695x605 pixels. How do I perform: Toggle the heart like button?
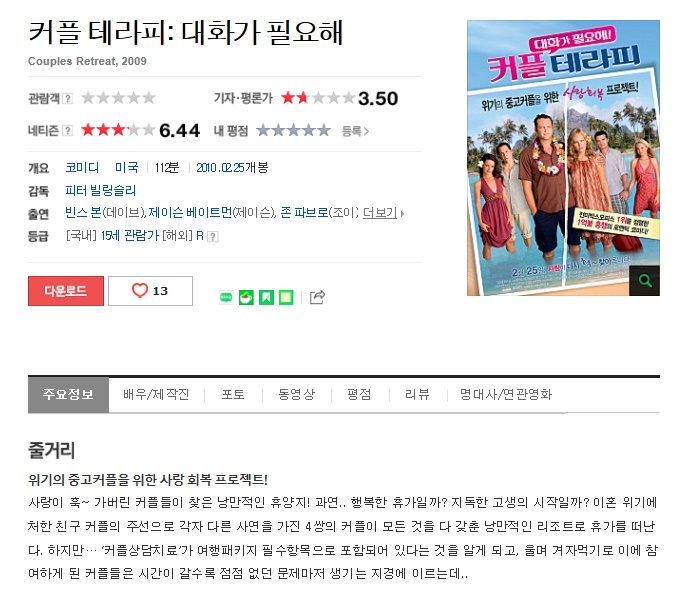[150, 291]
